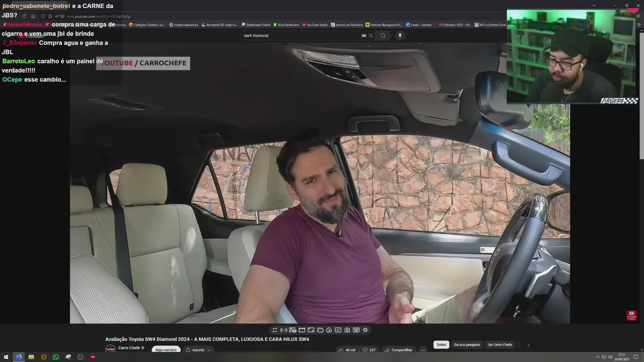Click the channel watermark in video corner
This screenshot has width=644, height=362.
click(631, 315)
